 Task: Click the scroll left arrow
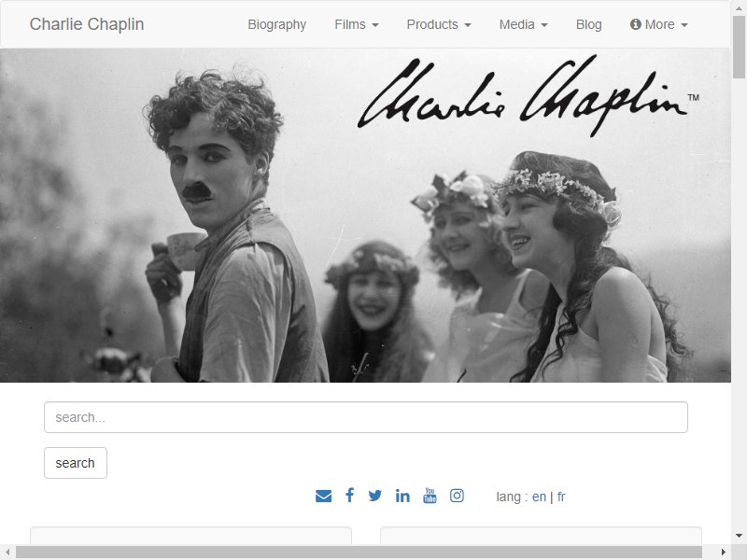[7, 553]
